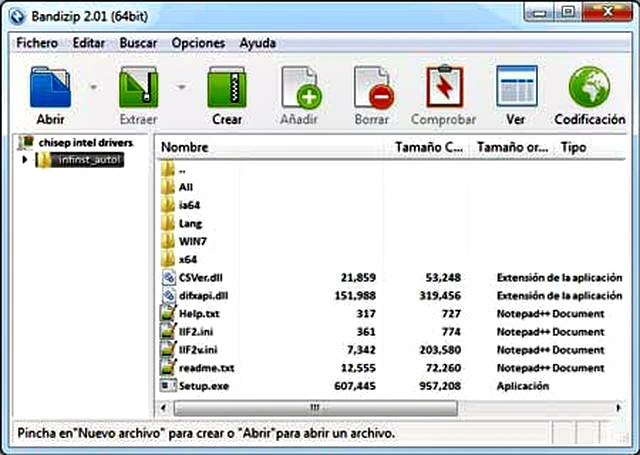Select the ia64 folder

[x=180, y=205]
